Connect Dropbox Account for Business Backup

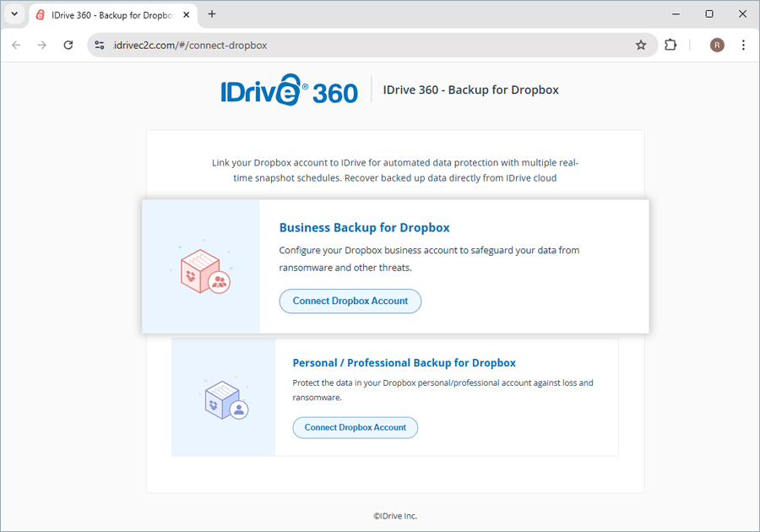(x=350, y=301)
